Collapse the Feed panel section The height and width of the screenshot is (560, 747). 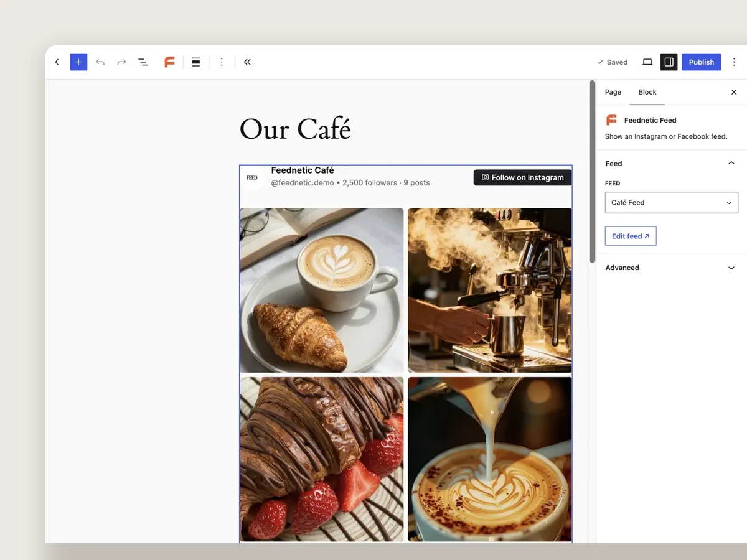[672, 164]
